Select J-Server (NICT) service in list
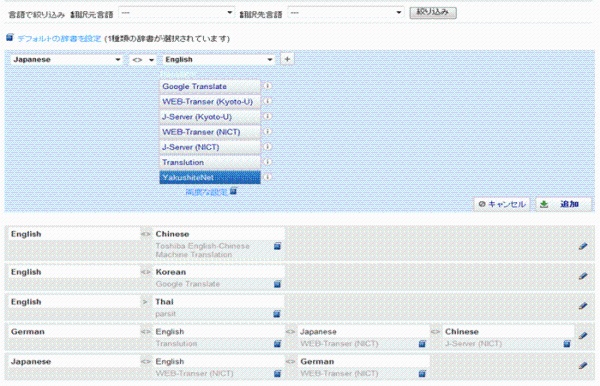Viewport: 600px width, 386px height. (210, 147)
